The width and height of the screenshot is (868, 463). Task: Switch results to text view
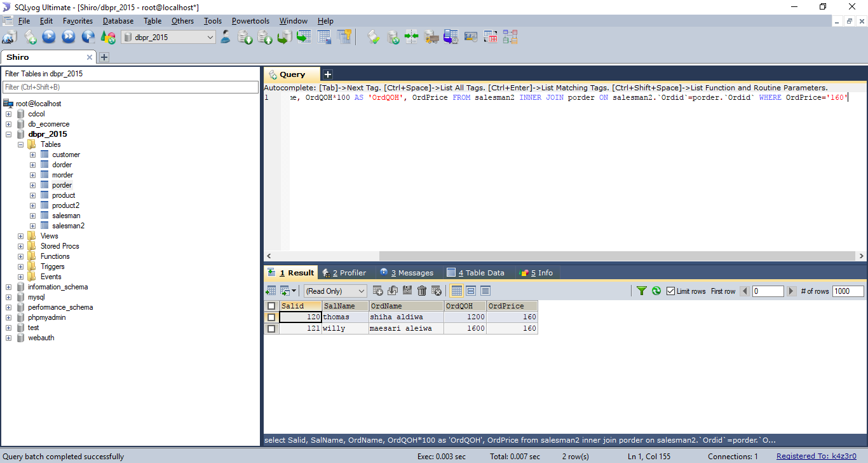tap(485, 291)
